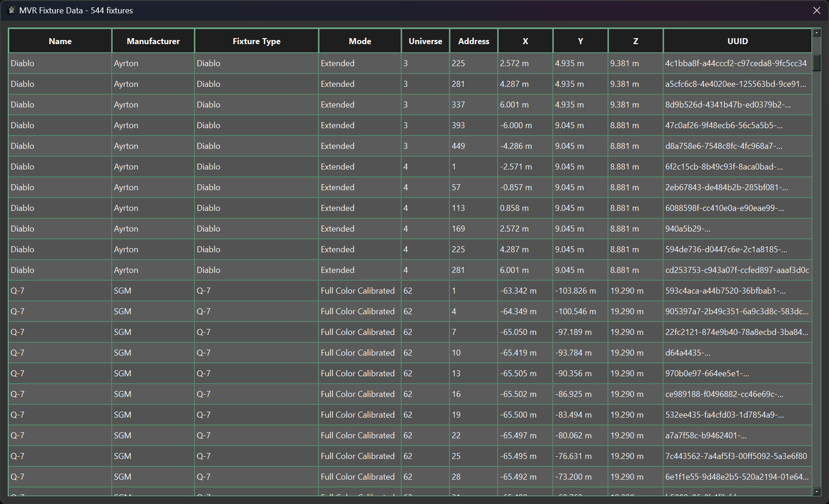Click address cell 449
The height and width of the screenshot is (504, 829).
click(x=474, y=146)
